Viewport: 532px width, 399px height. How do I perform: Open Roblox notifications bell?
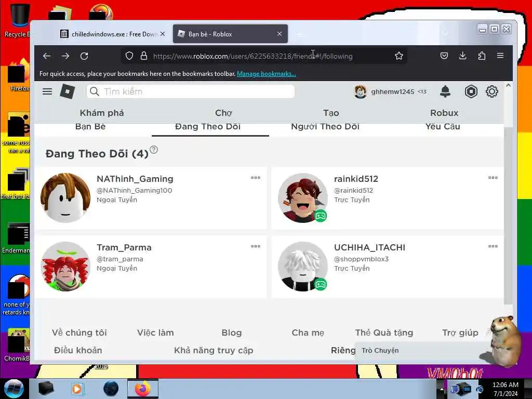tap(445, 91)
